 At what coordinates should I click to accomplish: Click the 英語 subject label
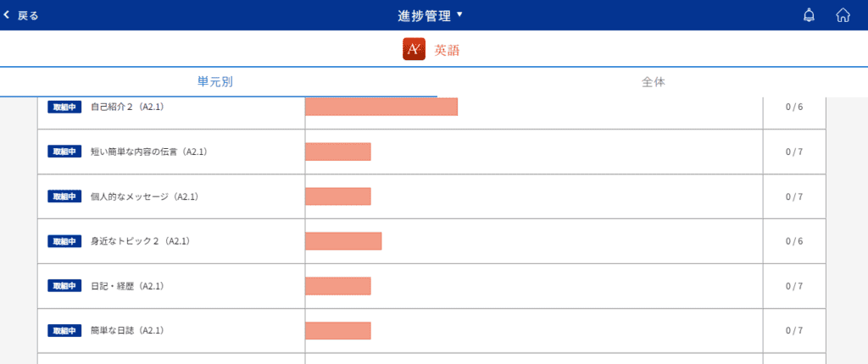coord(447,50)
